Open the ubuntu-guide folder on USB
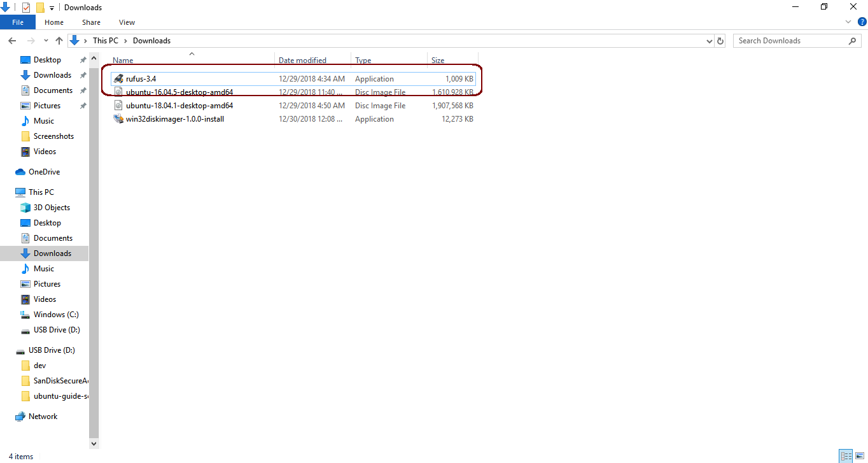Viewport: 868px width, 463px height. (x=60, y=396)
